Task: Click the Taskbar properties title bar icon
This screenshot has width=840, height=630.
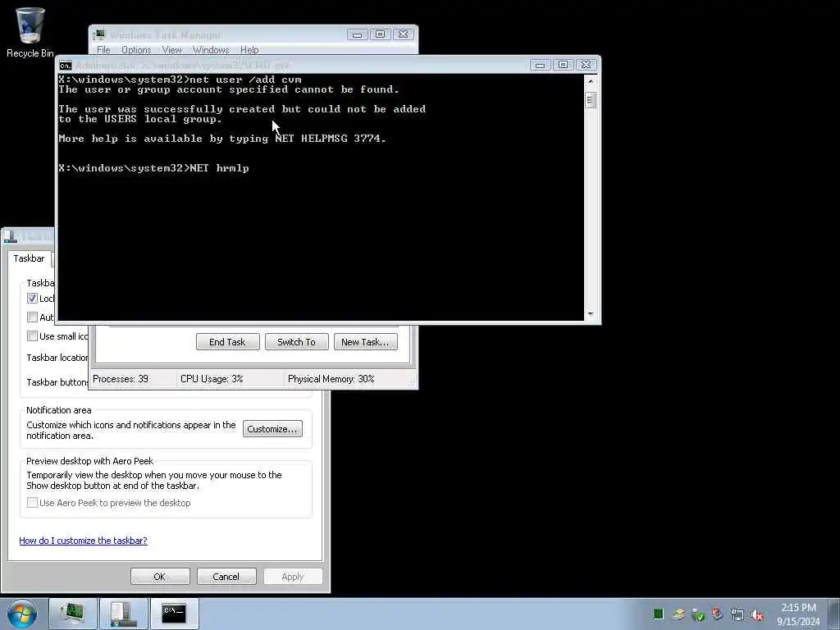Action: click(10, 236)
